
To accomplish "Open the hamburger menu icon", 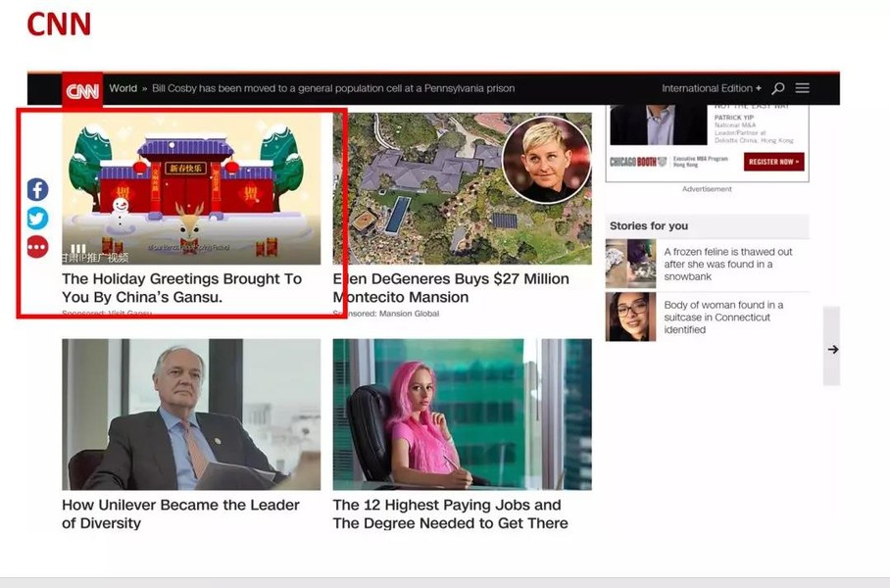I will coord(802,88).
